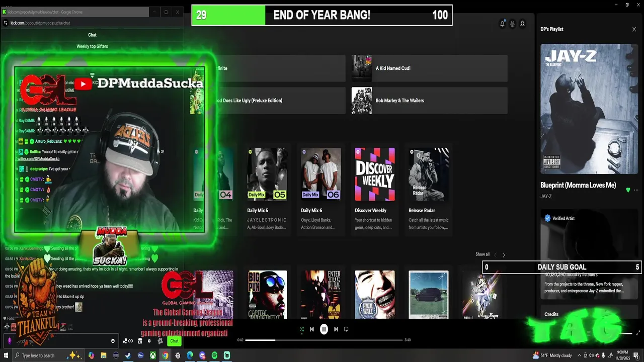Open Xbox app from taskbar
The height and width of the screenshot is (362, 644).
(152, 355)
